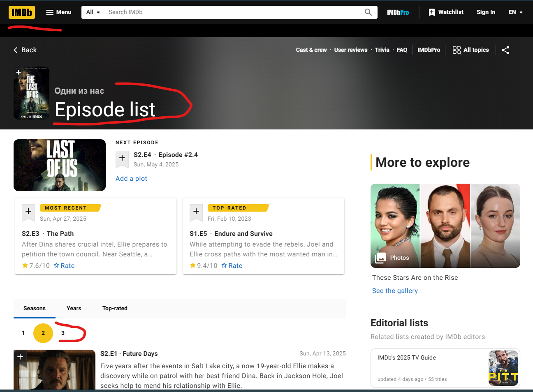Click the 7.6/10 star rating
Viewport: 533px width, 392px height.
(36, 265)
